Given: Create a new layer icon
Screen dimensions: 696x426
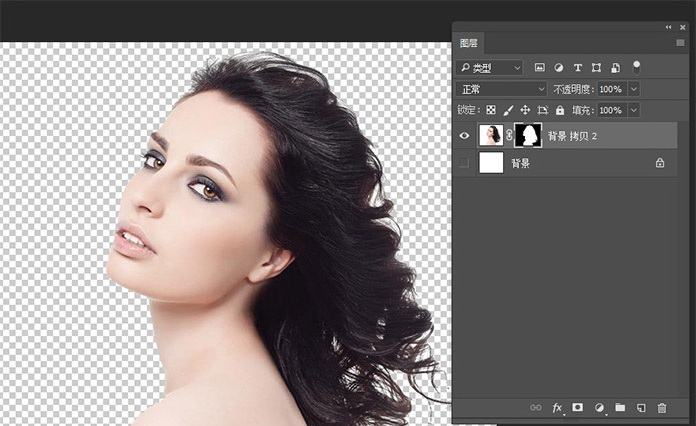Looking at the screenshot, I should click(x=641, y=407).
